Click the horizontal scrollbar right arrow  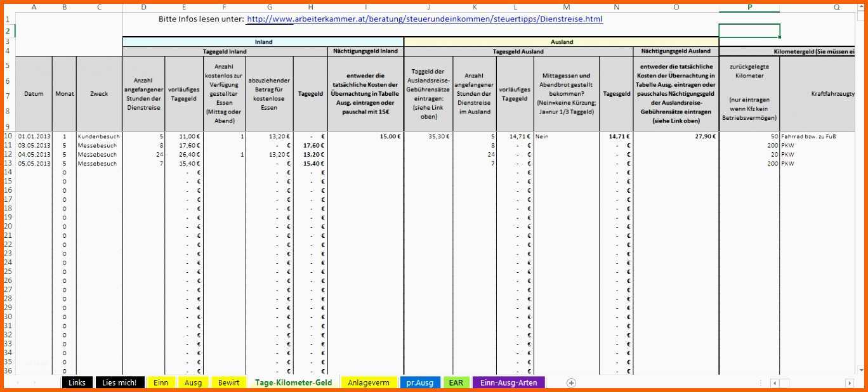[x=849, y=383]
